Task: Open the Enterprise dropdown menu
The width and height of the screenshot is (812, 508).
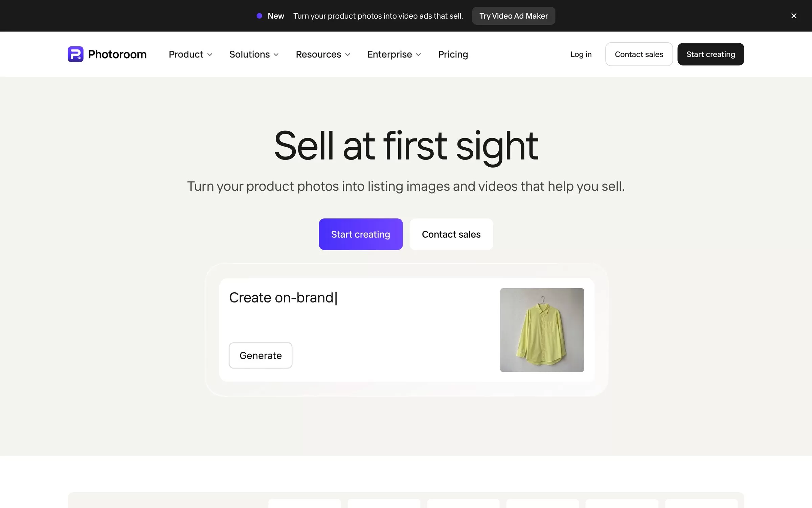Action: 394,54
